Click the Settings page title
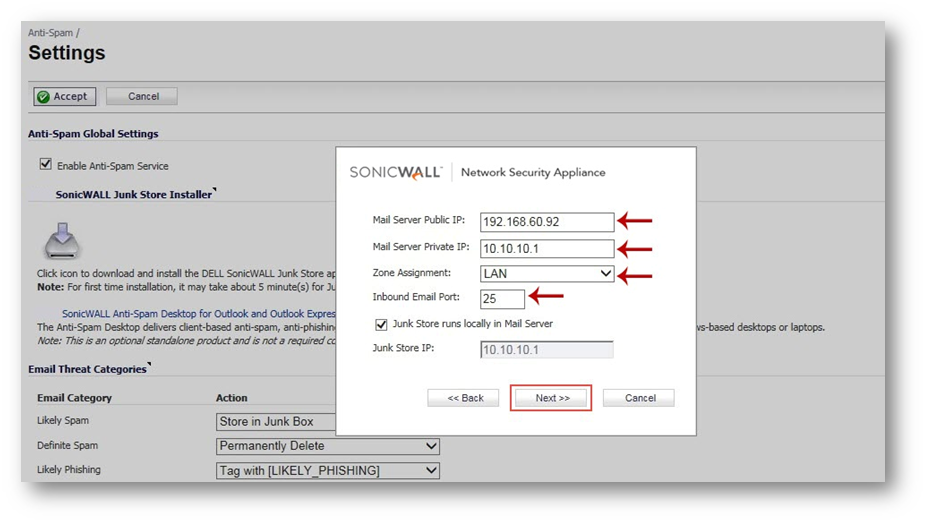The height and width of the screenshot is (524, 927). (67, 53)
